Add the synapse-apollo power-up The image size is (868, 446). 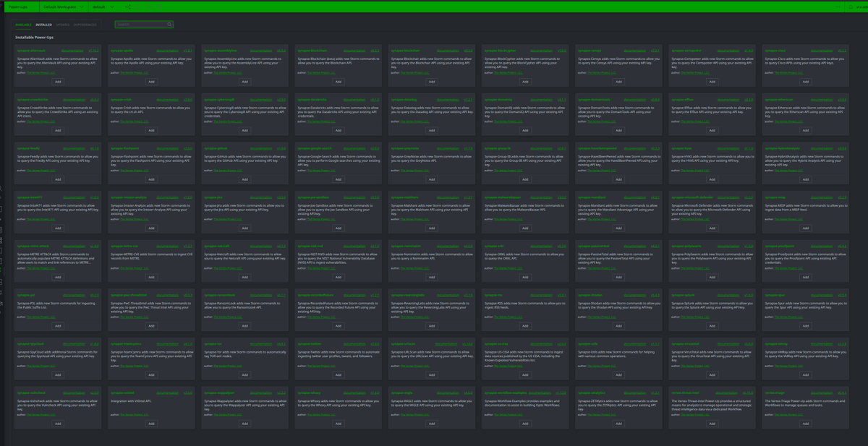(x=151, y=82)
